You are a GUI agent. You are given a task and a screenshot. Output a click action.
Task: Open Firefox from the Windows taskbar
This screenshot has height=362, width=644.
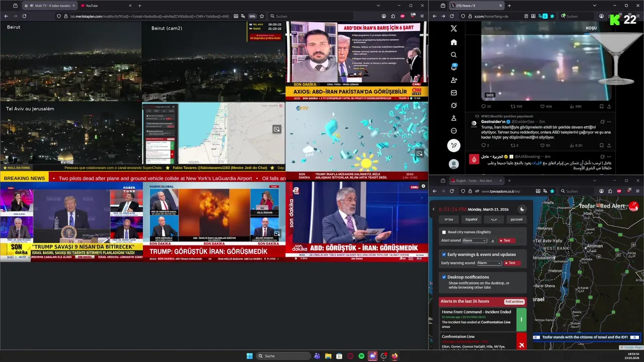(x=394, y=356)
